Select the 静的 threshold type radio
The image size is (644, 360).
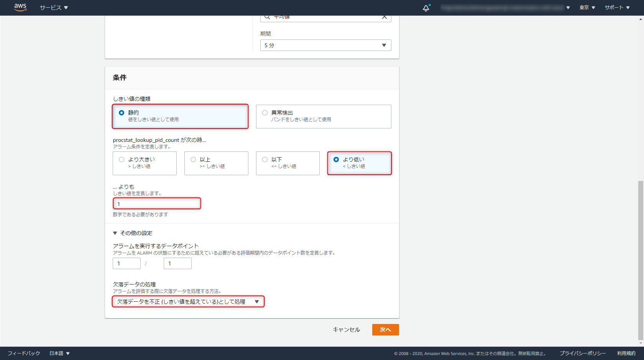(x=122, y=113)
